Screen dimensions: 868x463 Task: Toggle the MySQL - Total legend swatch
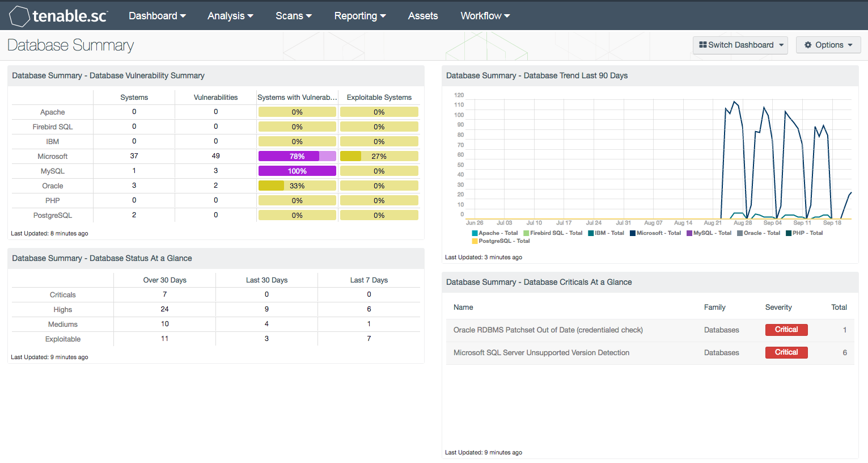(689, 233)
